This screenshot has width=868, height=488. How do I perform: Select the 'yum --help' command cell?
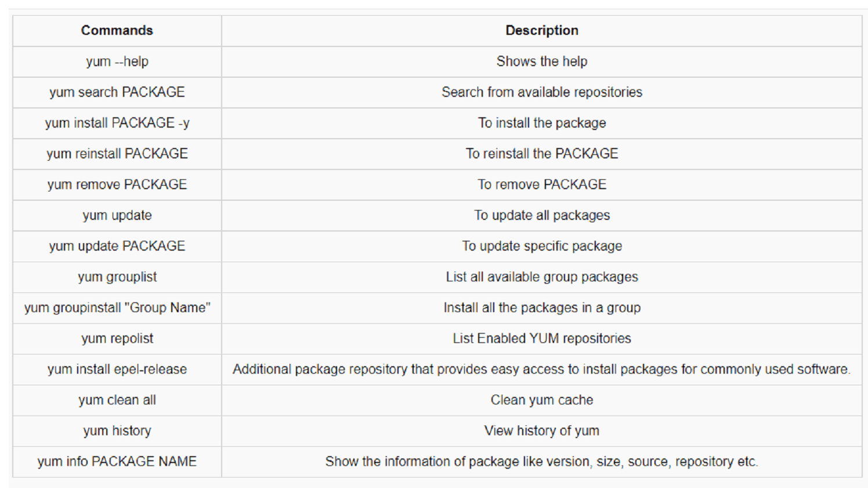pyautogui.click(x=117, y=62)
